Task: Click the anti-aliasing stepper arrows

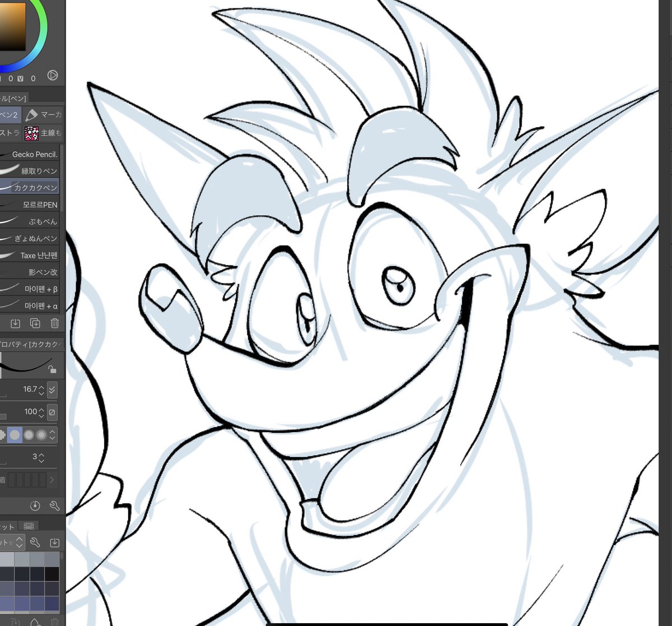Action: coord(53,435)
